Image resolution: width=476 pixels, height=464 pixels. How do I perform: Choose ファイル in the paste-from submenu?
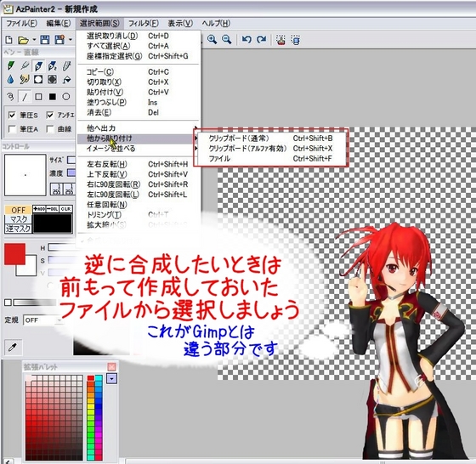click(271, 159)
